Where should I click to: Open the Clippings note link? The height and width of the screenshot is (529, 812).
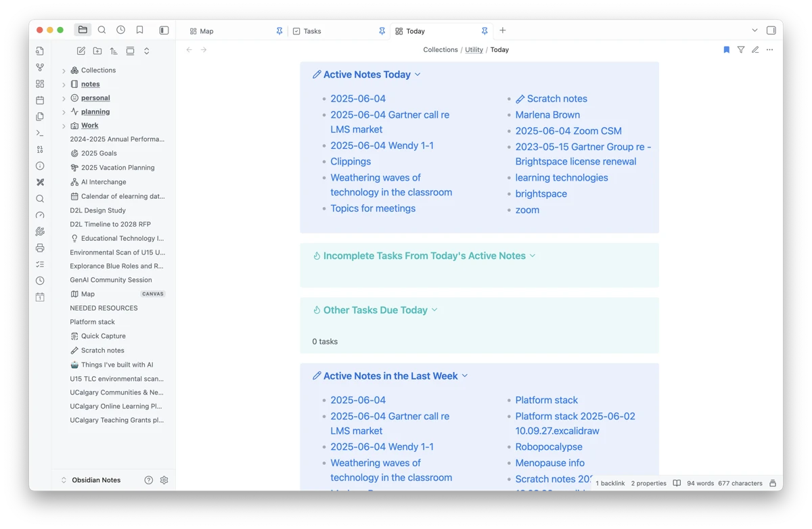click(x=351, y=162)
